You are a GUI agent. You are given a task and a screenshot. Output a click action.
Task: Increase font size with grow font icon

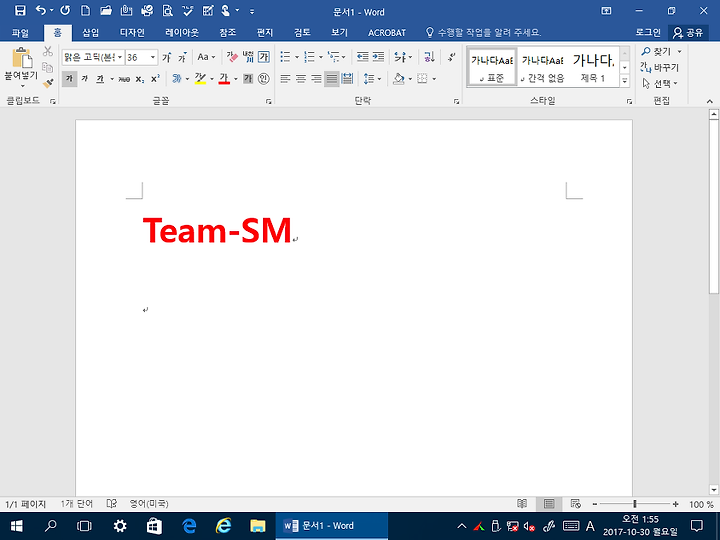167,57
